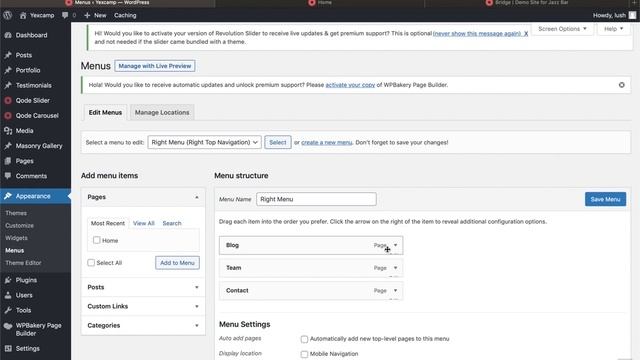
Task: Click the Pages sidebar icon
Action: 8,161
